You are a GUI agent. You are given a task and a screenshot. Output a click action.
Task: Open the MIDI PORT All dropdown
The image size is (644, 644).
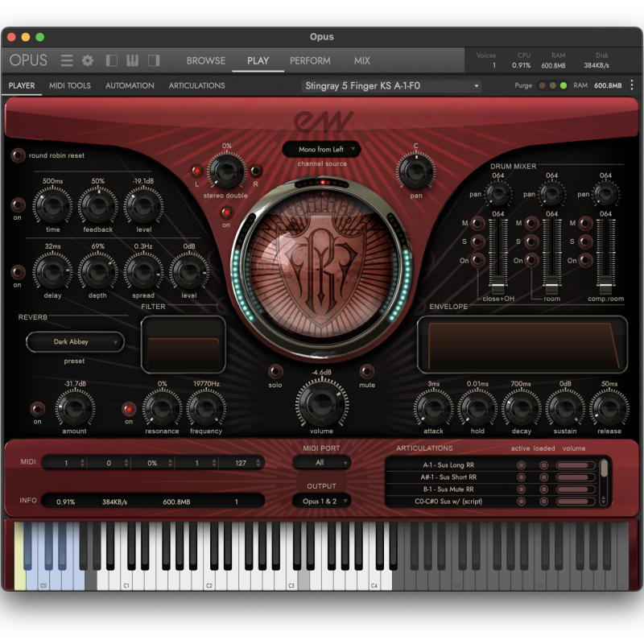[321, 463]
